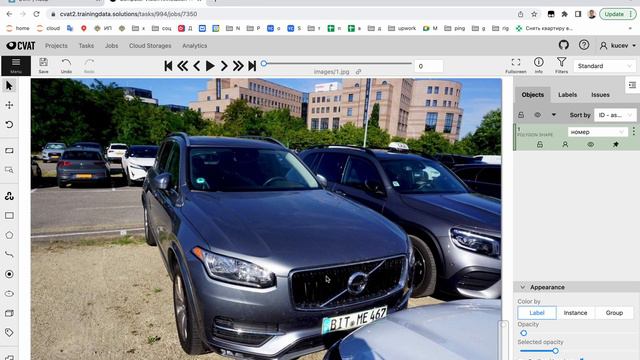Play the frame sequence
The width and height of the screenshot is (640, 360).
click(x=210, y=66)
